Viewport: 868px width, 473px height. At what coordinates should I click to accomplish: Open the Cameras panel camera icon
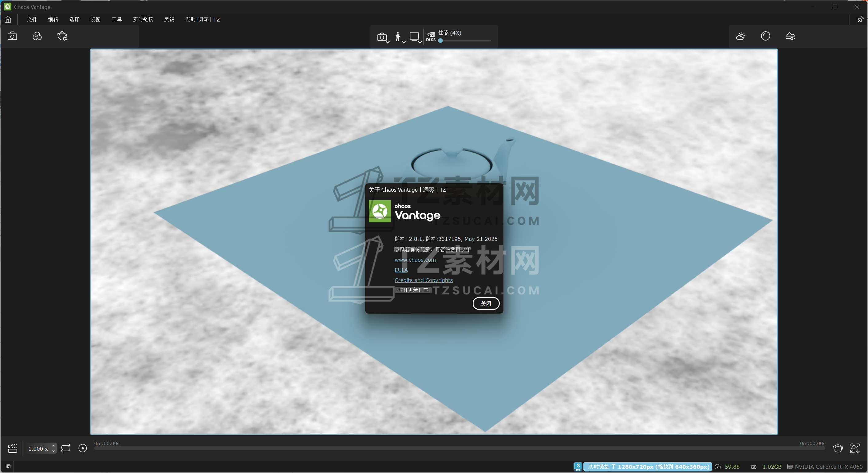click(12, 36)
